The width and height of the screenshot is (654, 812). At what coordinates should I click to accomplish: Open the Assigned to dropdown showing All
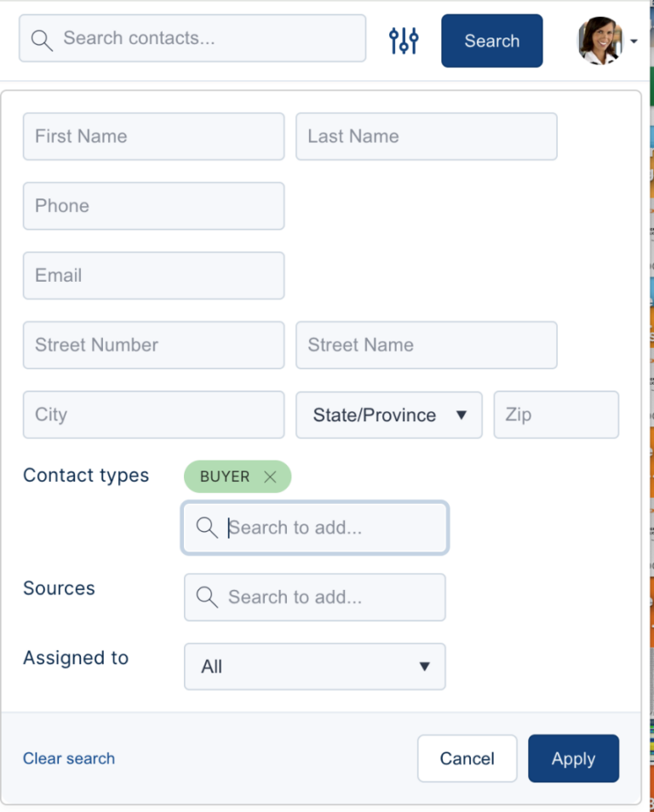(x=314, y=667)
